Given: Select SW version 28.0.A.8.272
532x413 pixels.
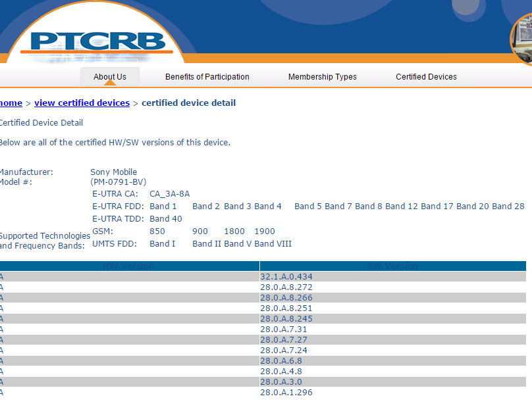Looking at the screenshot, I should (286, 287).
